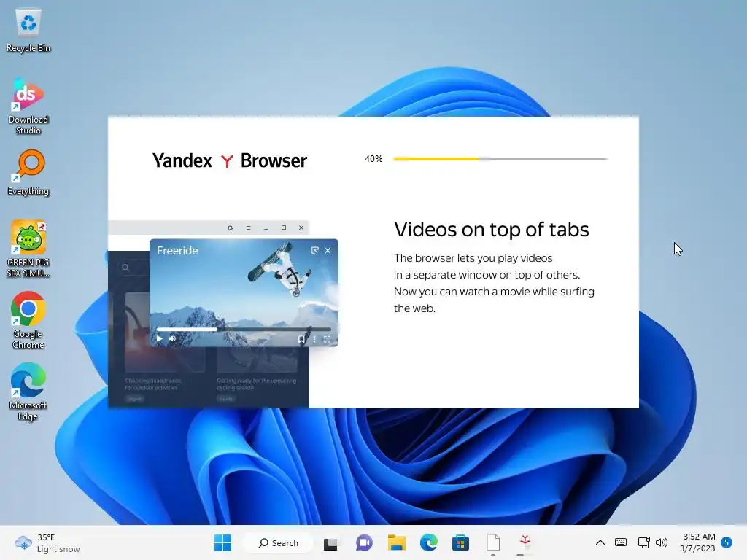This screenshot has width=747, height=560.
Task: Open network settings tray icon
Action: coord(643,542)
